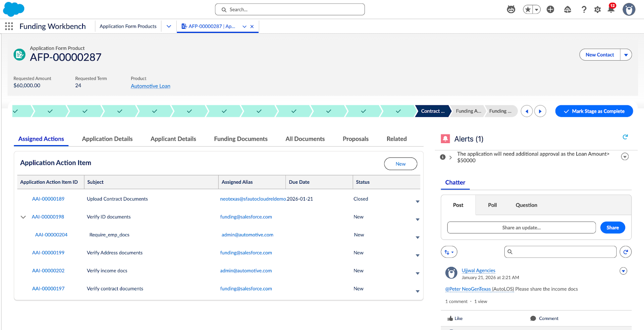Viewport: 644px width, 330px height.
Task: Open the Setup gear icon
Action: tap(597, 9)
